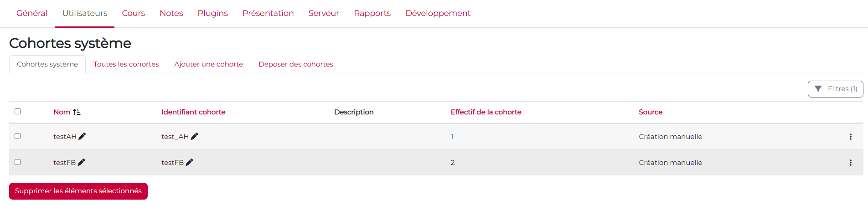The height and width of the screenshot is (216, 868).
Task: Sort by Effectif de la cohorte
Action: click(x=486, y=112)
